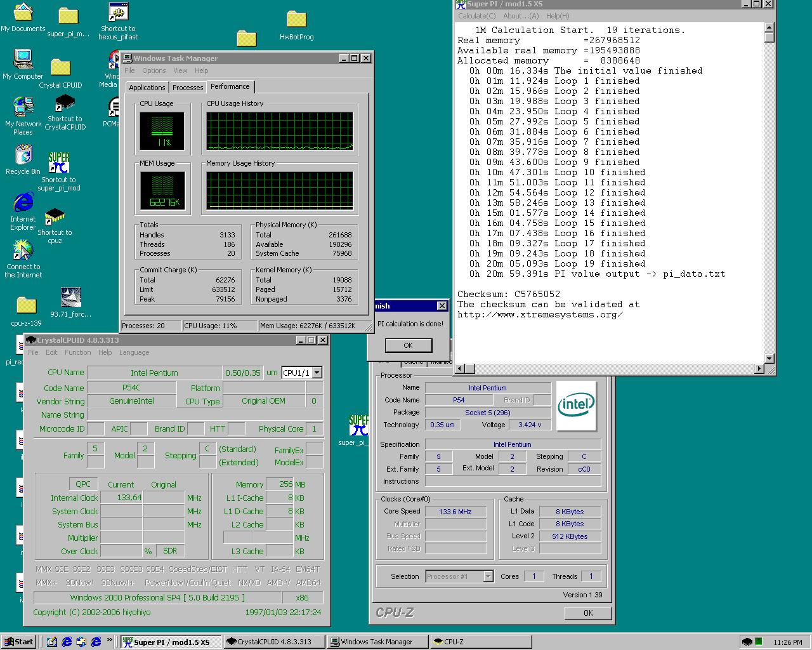The image size is (812, 650).
Task: Switch to Windows Task Manager taskbar button
Action: (377, 642)
